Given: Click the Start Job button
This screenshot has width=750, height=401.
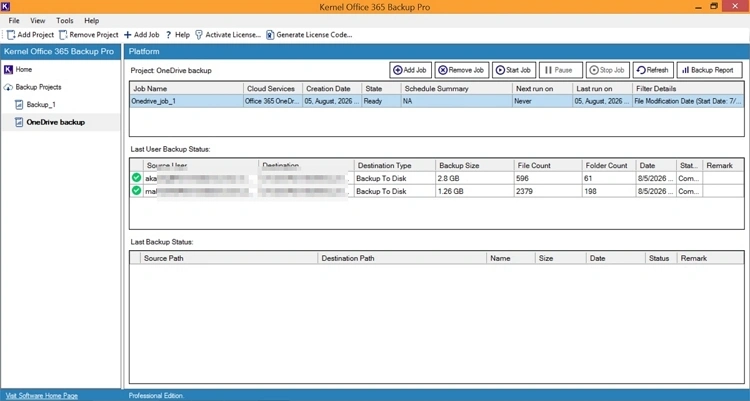Looking at the screenshot, I should (x=514, y=70).
